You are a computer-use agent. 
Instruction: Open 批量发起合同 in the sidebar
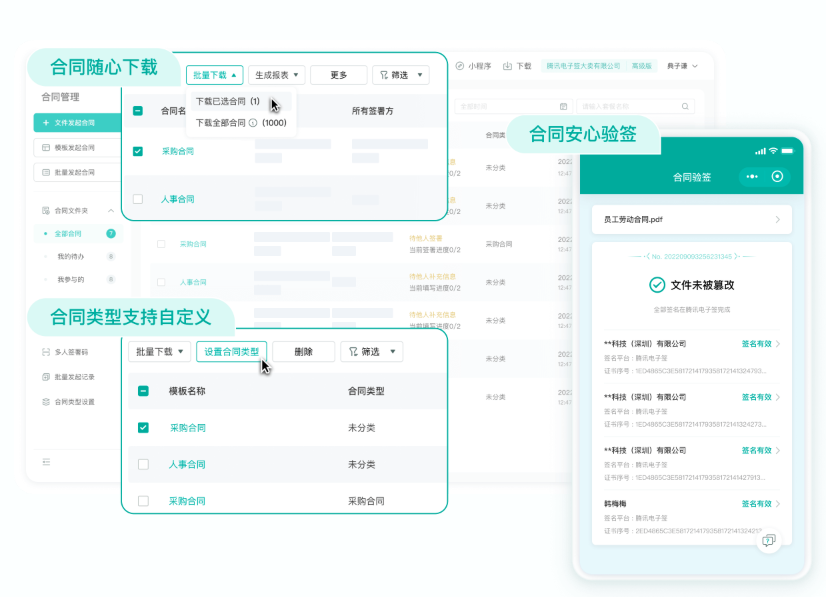pyautogui.click(x=77, y=172)
